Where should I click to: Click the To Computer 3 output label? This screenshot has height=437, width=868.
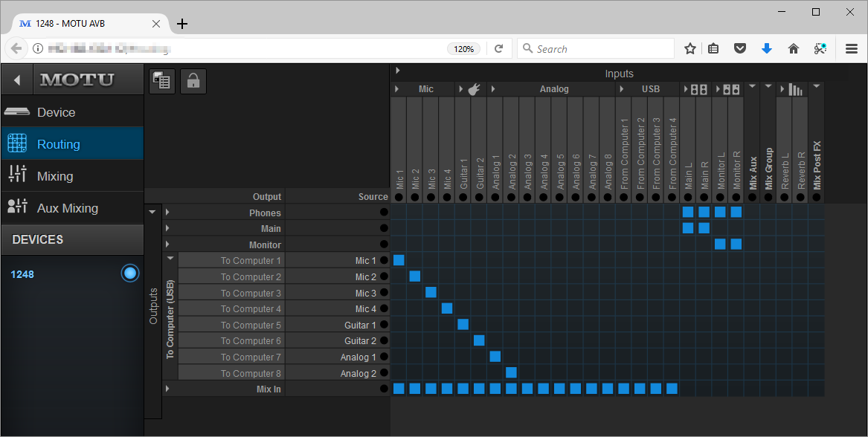coord(251,293)
